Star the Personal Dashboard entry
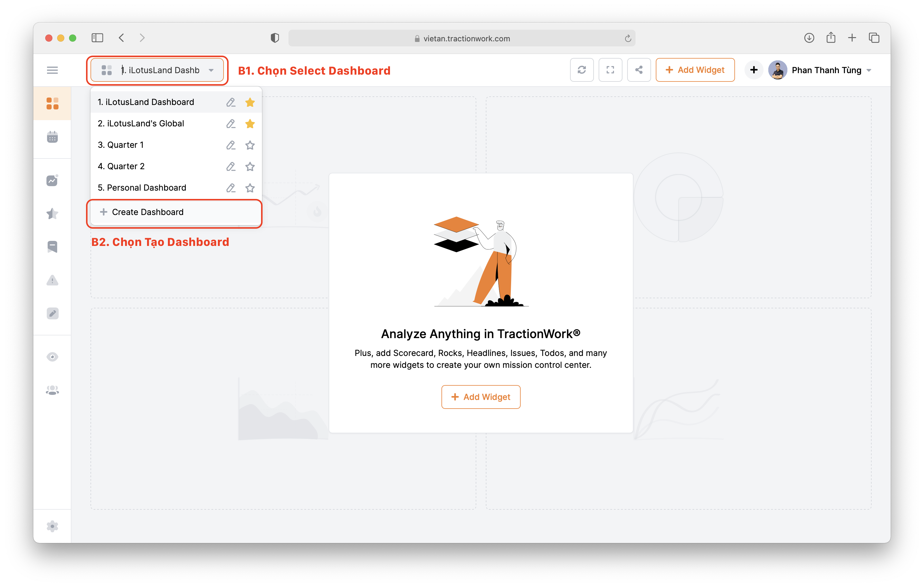 (250, 188)
